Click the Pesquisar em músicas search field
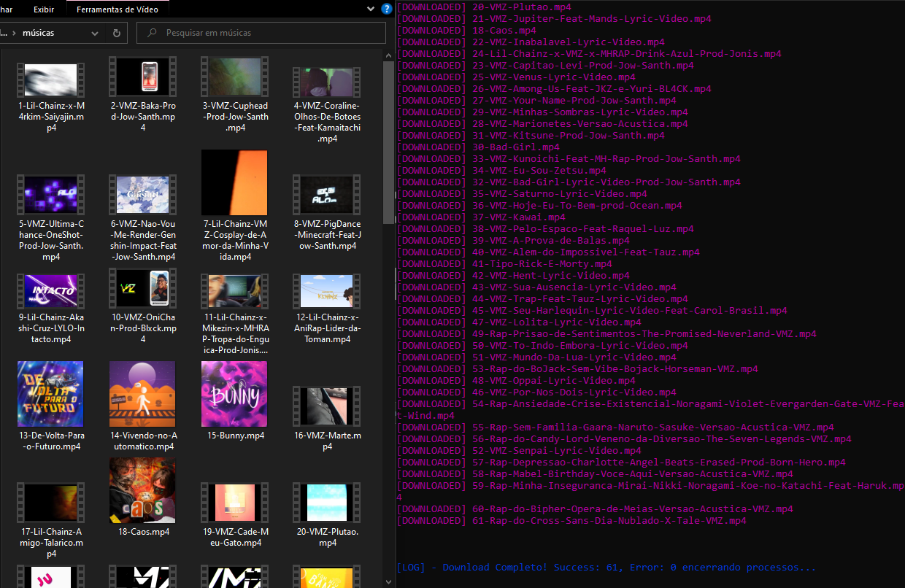 tap(261, 33)
